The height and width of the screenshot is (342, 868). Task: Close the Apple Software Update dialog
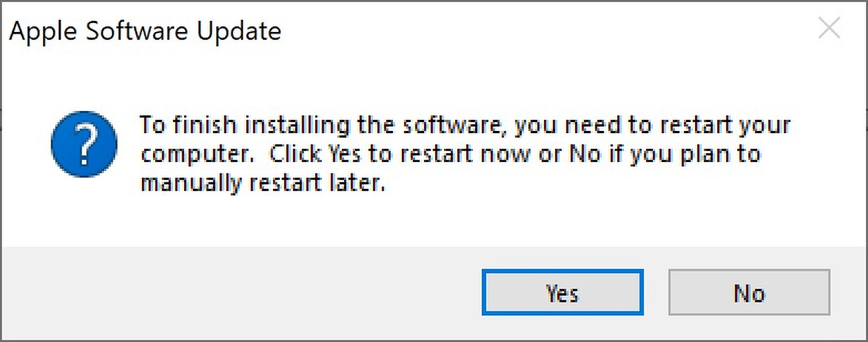829,28
